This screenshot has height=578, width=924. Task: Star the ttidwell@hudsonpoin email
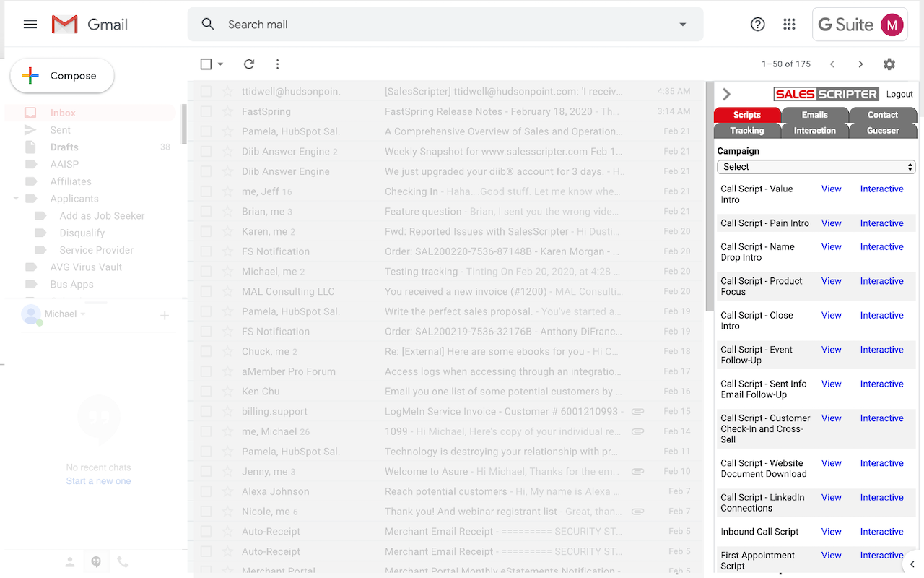[227, 92]
